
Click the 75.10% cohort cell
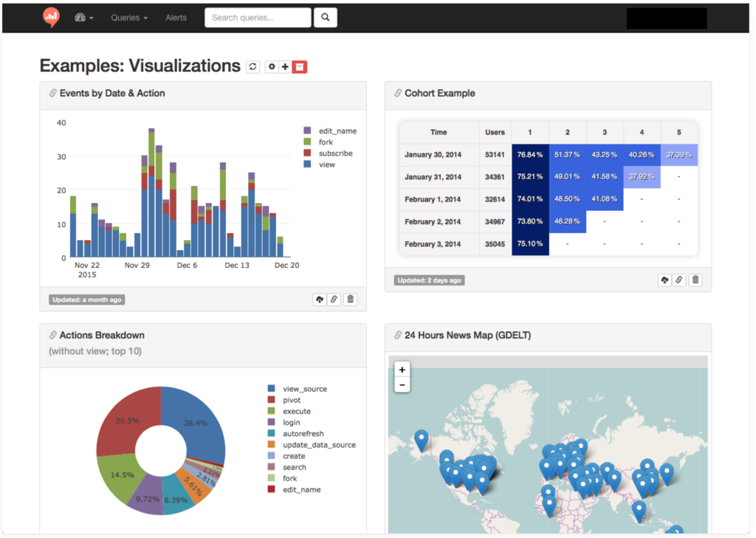coord(530,244)
